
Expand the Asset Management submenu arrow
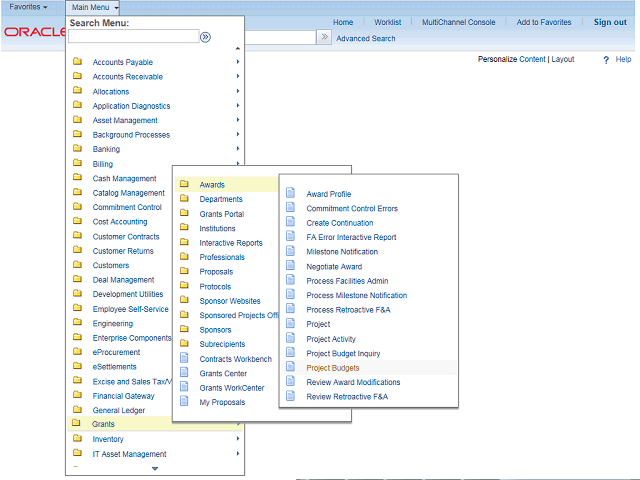[237, 120]
